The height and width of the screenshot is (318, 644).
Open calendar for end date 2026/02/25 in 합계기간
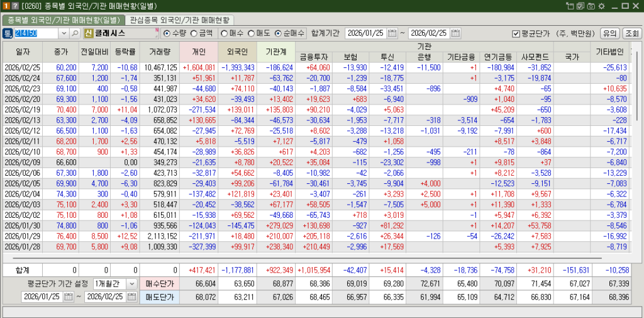(455, 33)
